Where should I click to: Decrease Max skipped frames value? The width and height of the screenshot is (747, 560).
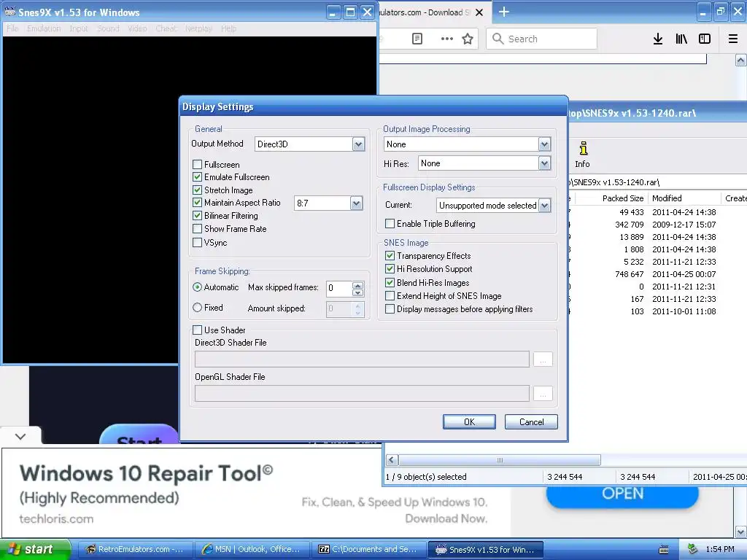coord(357,292)
